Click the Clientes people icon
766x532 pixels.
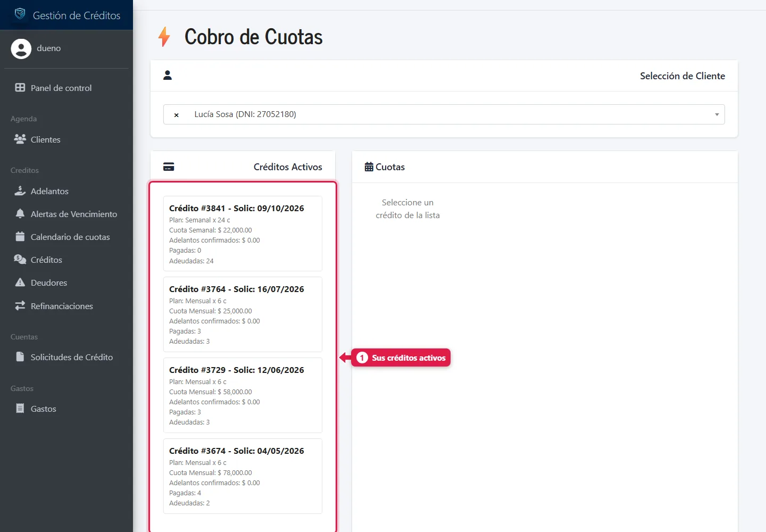point(20,139)
